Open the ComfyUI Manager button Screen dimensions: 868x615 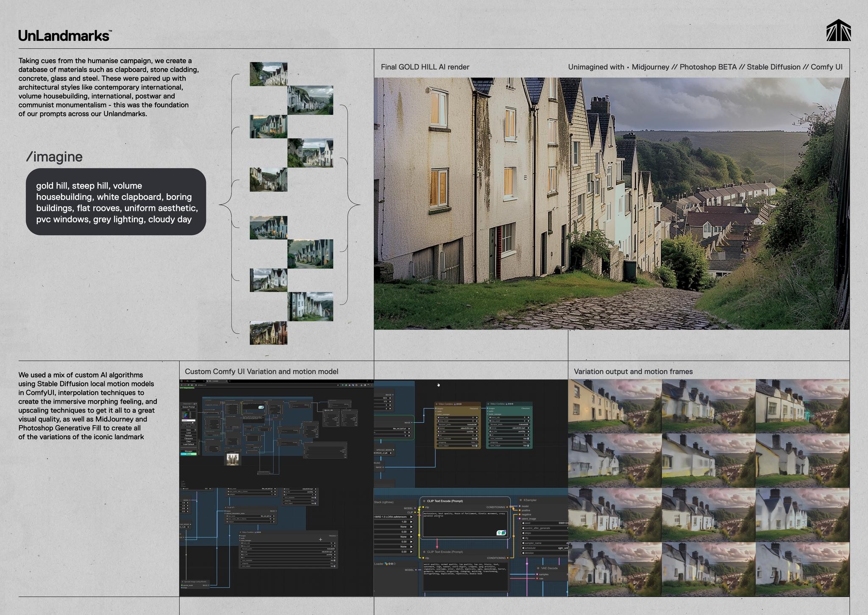[x=189, y=451]
